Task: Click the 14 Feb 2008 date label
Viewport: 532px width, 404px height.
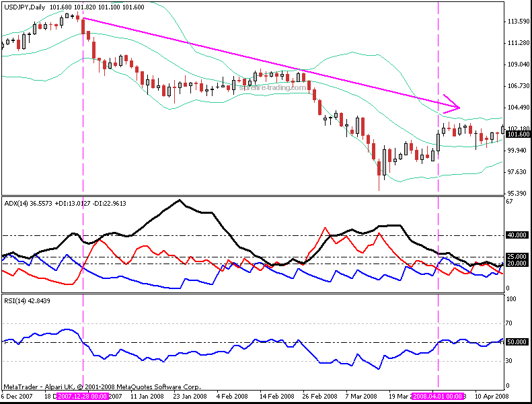Action: click(x=277, y=396)
